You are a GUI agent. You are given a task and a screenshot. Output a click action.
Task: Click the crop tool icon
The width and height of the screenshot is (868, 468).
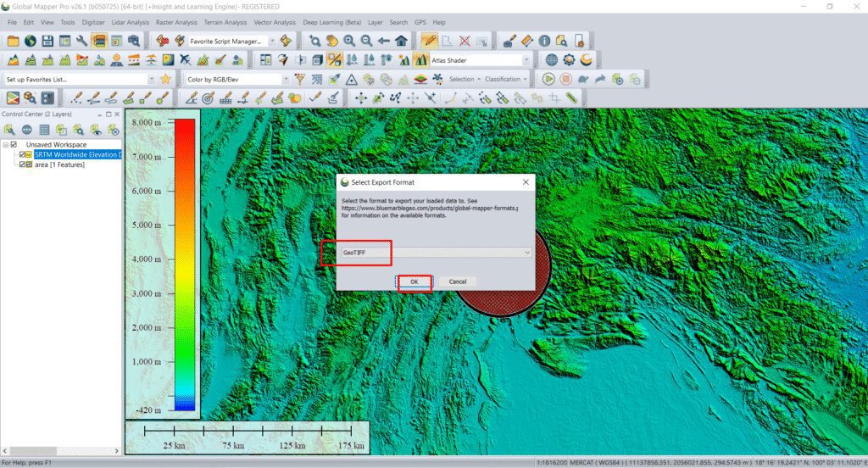pyautogui.click(x=554, y=98)
